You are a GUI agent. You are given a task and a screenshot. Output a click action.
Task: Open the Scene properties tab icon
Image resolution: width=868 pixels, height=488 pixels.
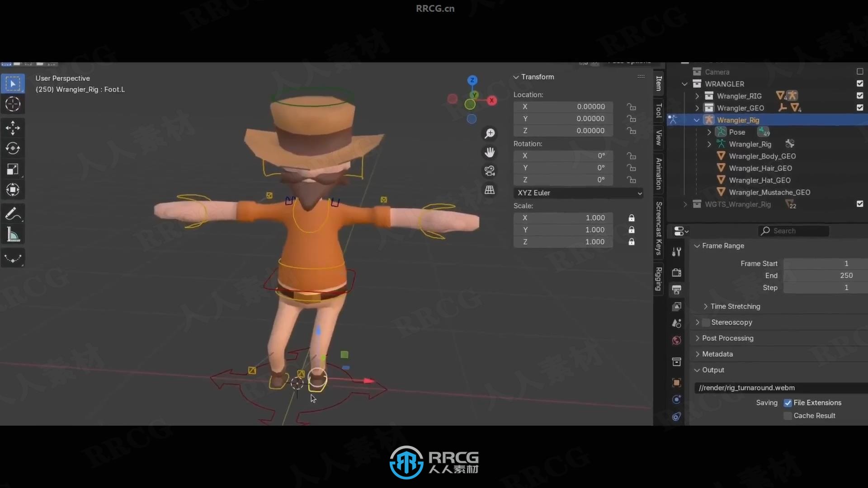click(677, 324)
